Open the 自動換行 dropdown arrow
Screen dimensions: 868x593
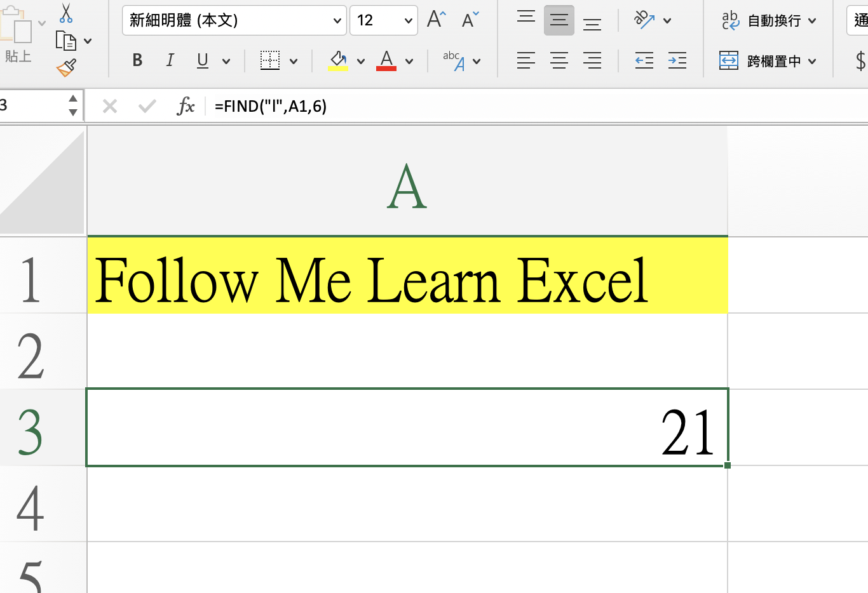pos(812,21)
